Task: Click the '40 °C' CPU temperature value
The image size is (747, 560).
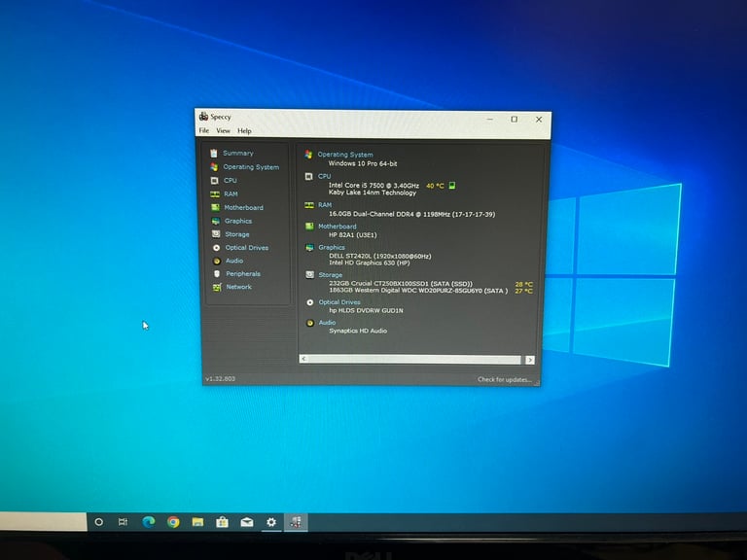Action: click(435, 186)
